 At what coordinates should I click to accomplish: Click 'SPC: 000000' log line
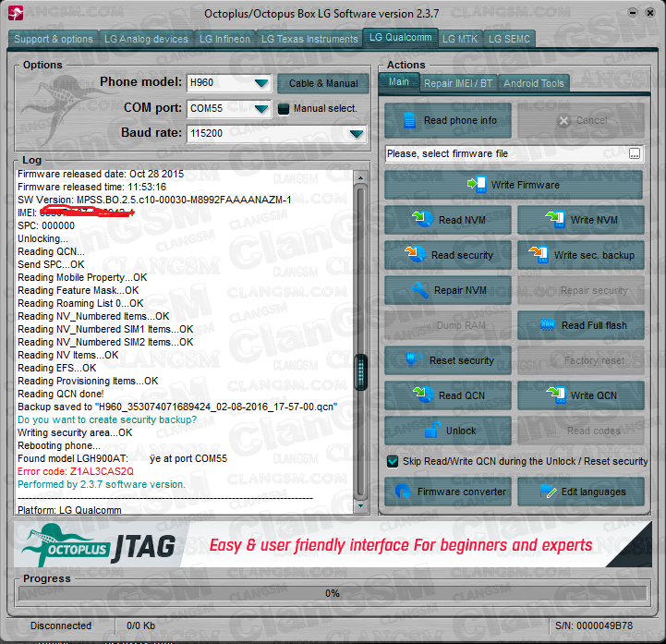pos(46,225)
